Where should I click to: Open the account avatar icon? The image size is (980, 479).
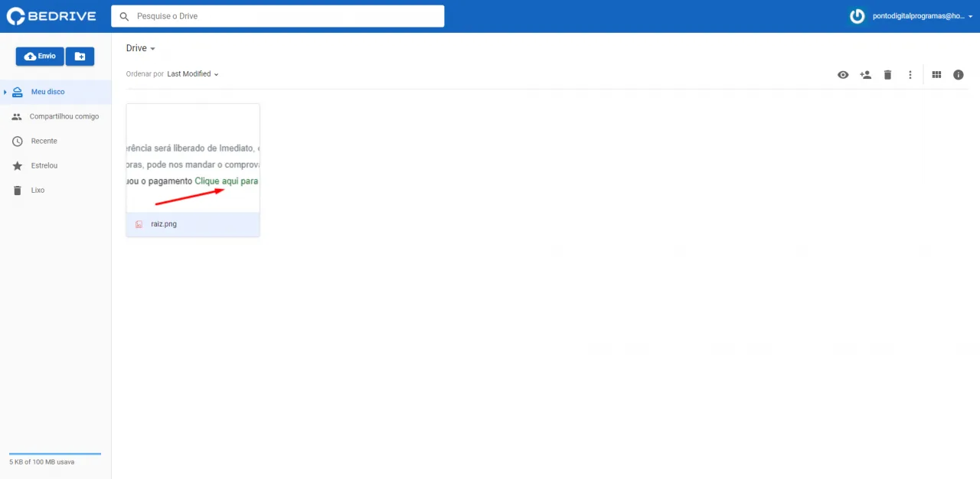[x=857, y=16]
